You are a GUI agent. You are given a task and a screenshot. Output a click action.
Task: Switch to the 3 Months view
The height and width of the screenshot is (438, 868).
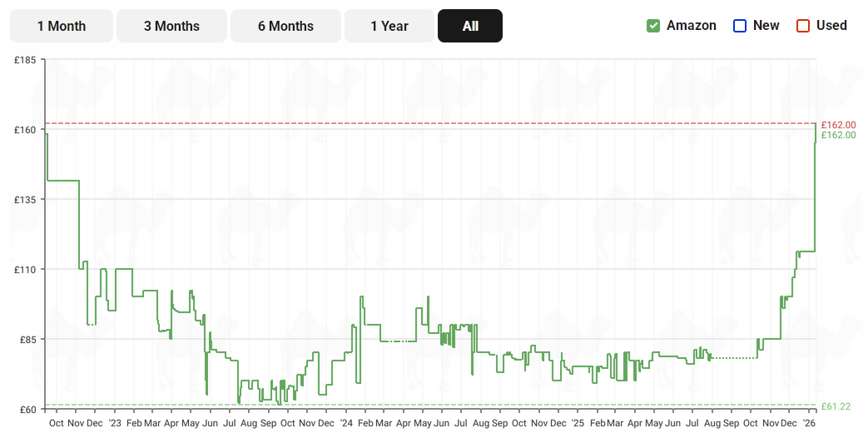pos(171,26)
